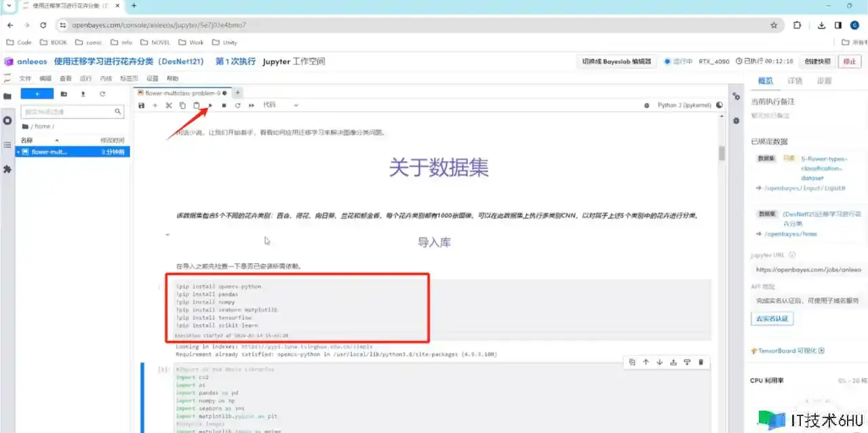Save the notebook with the floppy disk icon
868x433 pixels.
[141, 105]
